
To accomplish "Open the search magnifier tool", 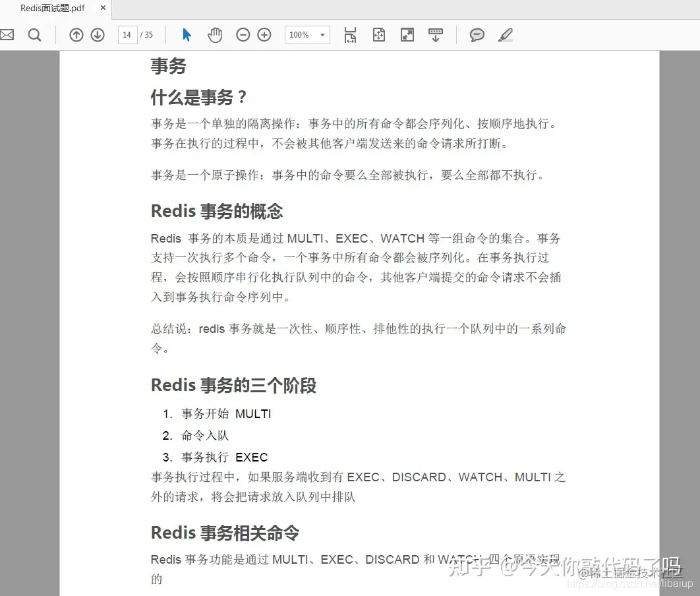I will [34, 35].
